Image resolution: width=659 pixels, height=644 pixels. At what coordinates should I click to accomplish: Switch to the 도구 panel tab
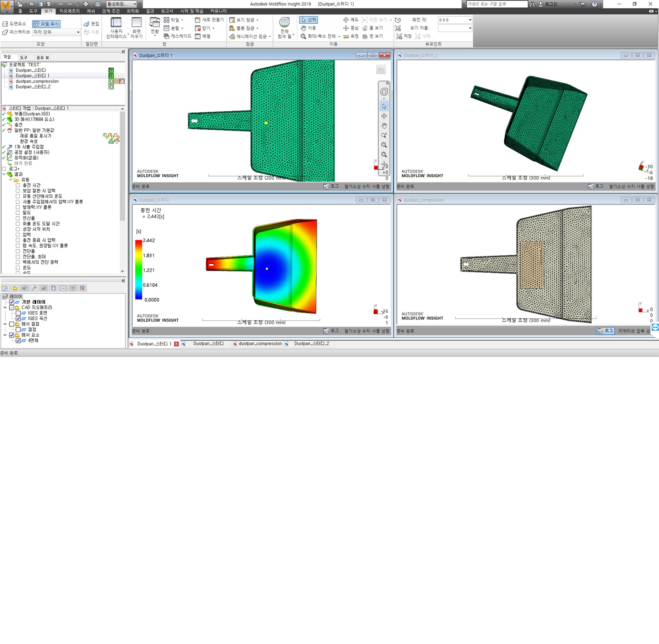(24, 58)
